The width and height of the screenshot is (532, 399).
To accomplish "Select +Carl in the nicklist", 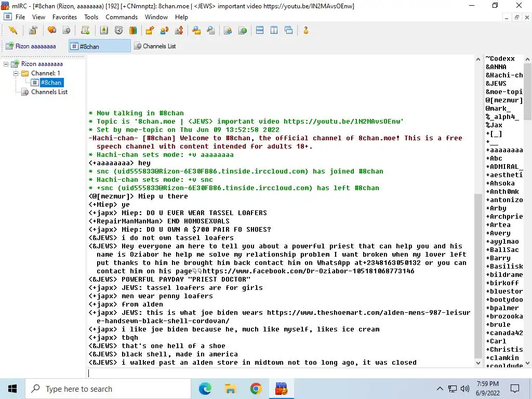I will pyautogui.click(x=496, y=341).
